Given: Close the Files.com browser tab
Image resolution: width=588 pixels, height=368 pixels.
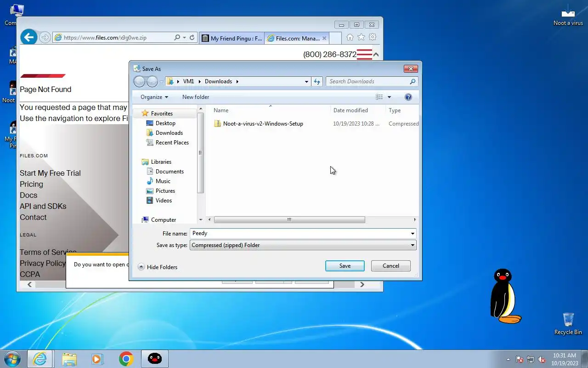Looking at the screenshot, I should pos(324,38).
